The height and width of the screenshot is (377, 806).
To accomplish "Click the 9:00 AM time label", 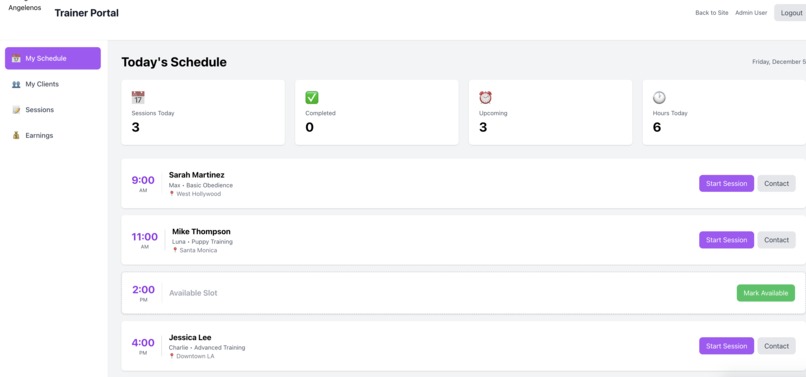I will pyautogui.click(x=143, y=184).
